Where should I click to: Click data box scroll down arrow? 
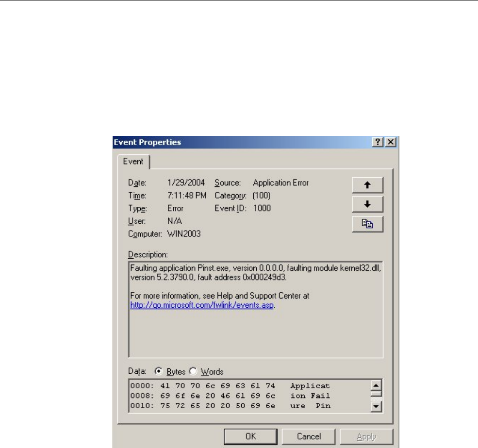pyautogui.click(x=376, y=406)
